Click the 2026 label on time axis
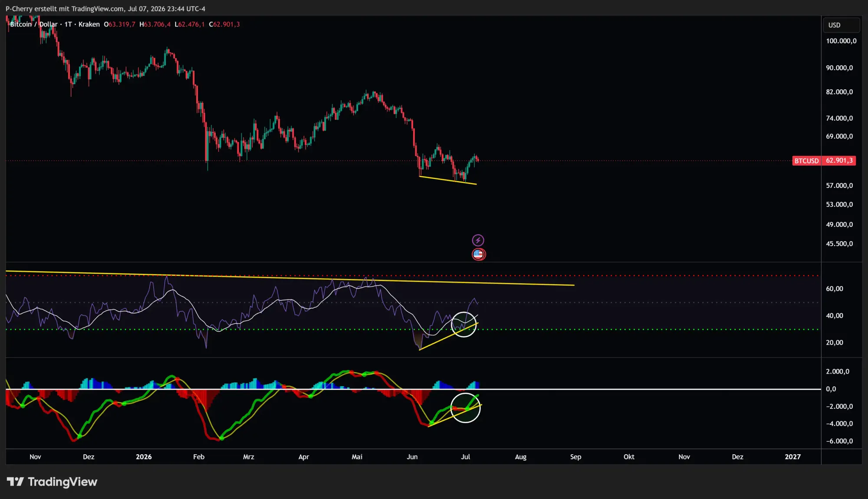 point(144,457)
